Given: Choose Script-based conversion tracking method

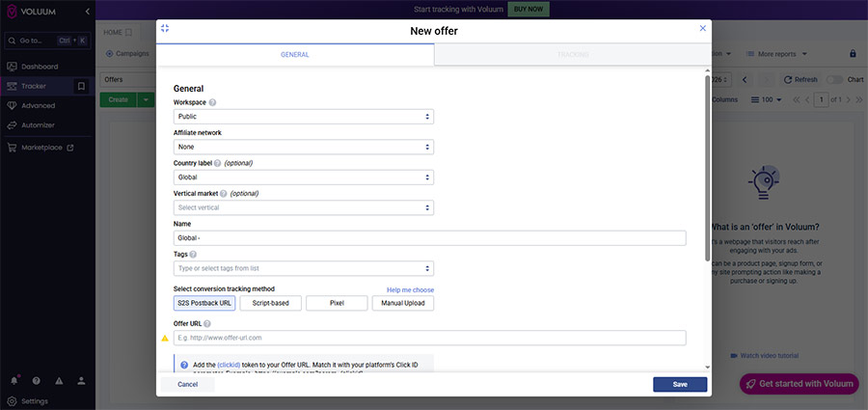Looking at the screenshot, I should pyautogui.click(x=270, y=303).
